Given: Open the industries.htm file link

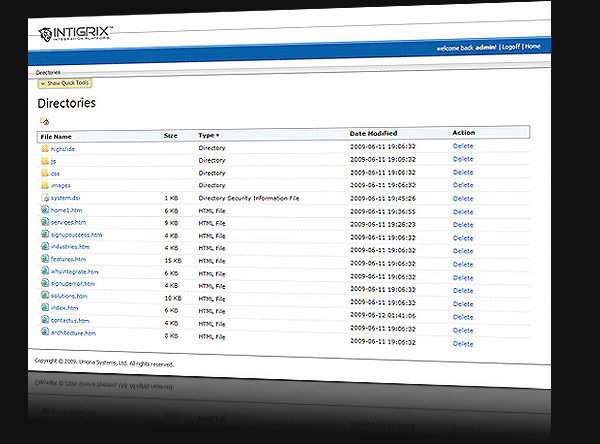Looking at the screenshot, I should click(x=70, y=247).
